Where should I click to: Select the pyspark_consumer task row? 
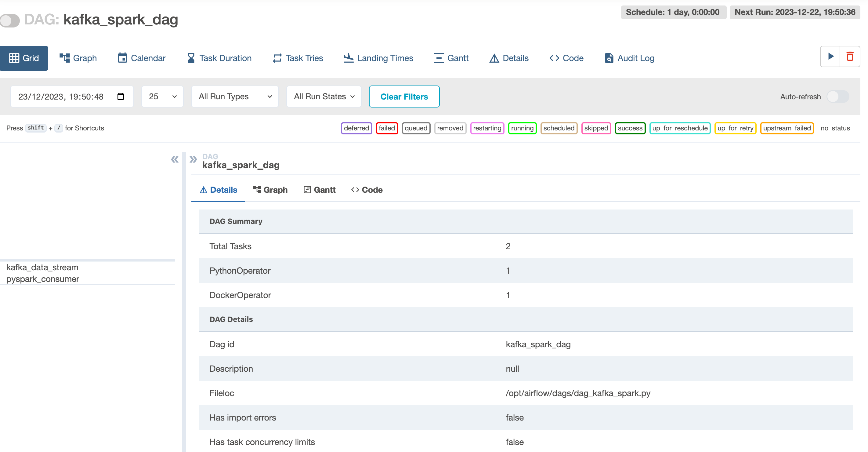pyautogui.click(x=43, y=279)
